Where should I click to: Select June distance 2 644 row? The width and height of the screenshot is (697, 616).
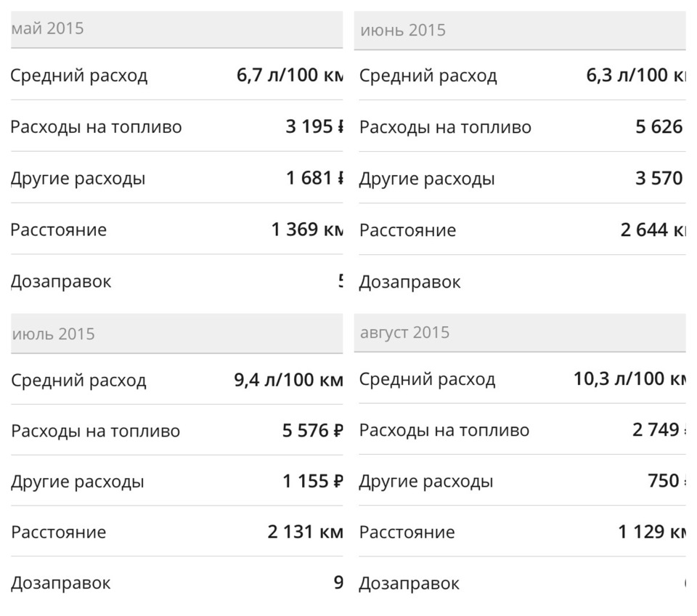click(x=522, y=230)
